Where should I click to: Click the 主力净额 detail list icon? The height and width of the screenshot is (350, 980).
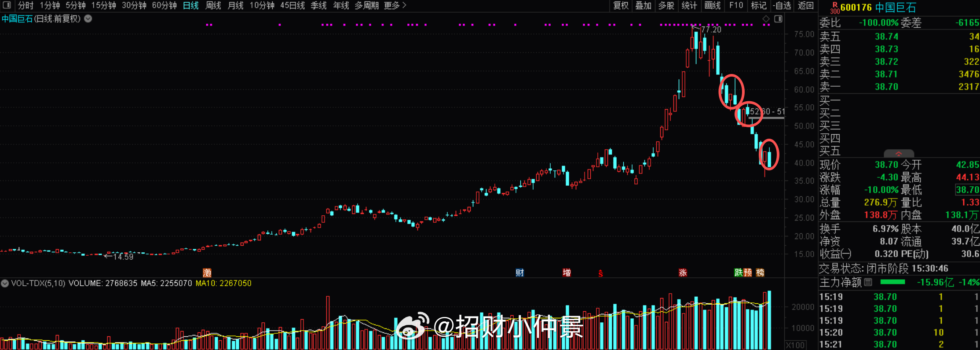[x=868, y=282]
